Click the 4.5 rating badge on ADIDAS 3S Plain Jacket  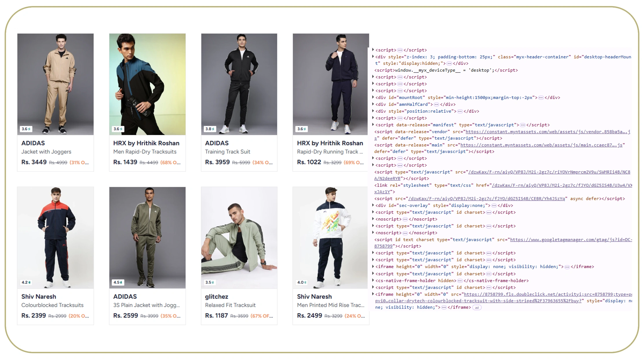[x=118, y=282]
